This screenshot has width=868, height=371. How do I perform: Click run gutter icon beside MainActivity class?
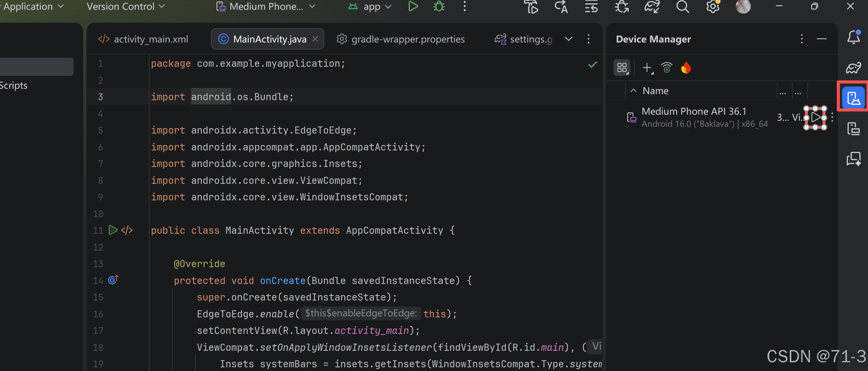113,230
